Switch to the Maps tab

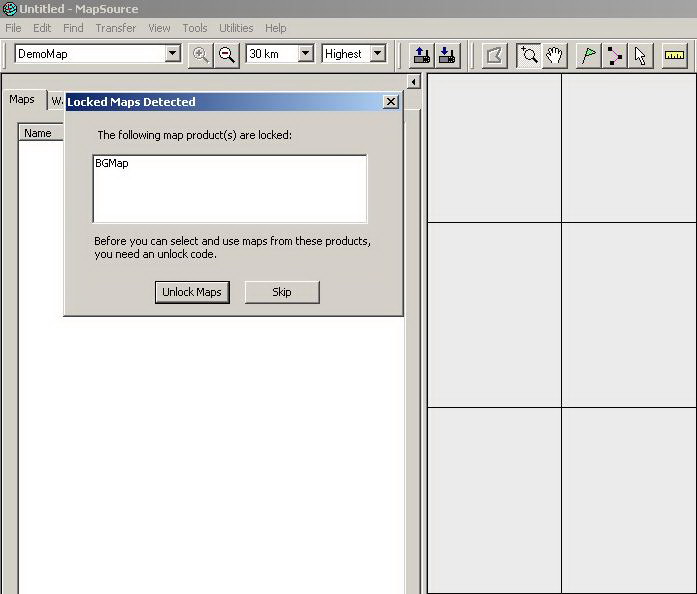[22, 99]
